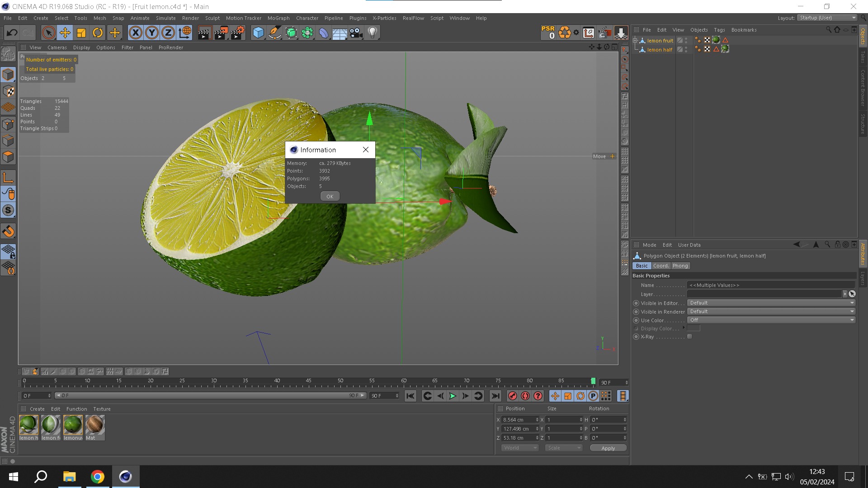Toggle Y axis lock

[x=152, y=33]
